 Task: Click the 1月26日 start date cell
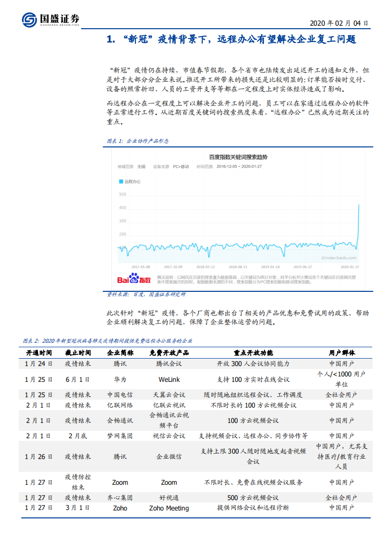[x=39, y=457]
